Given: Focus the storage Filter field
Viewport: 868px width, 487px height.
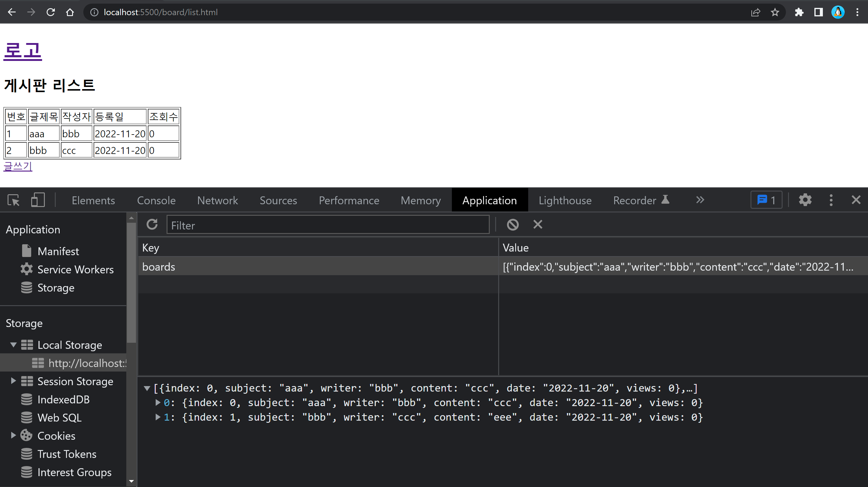Looking at the screenshot, I should [x=328, y=225].
